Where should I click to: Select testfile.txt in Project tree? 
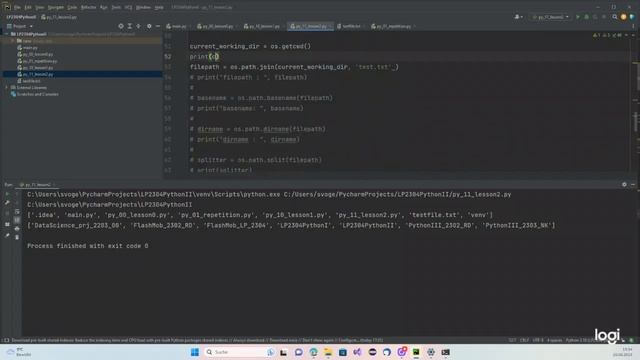[31, 81]
